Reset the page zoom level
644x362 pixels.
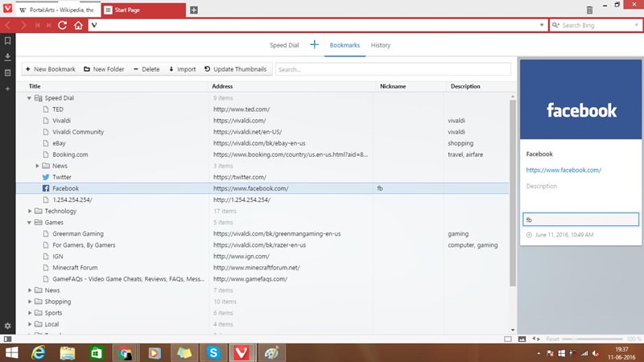(552, 339)
